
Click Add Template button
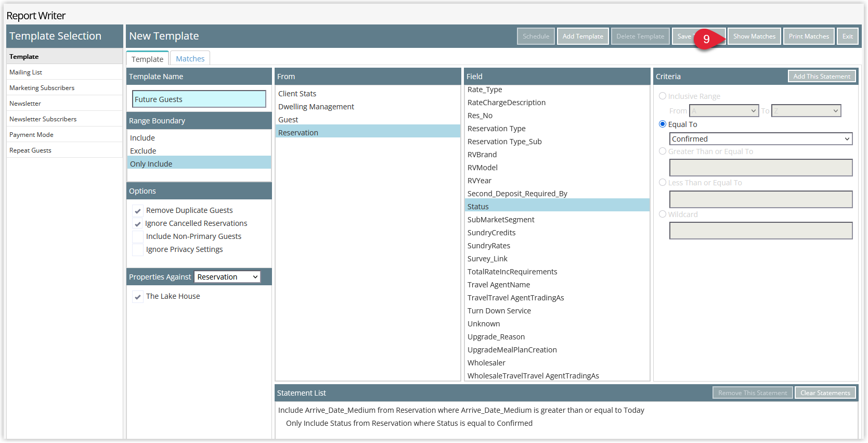(582, 36)
